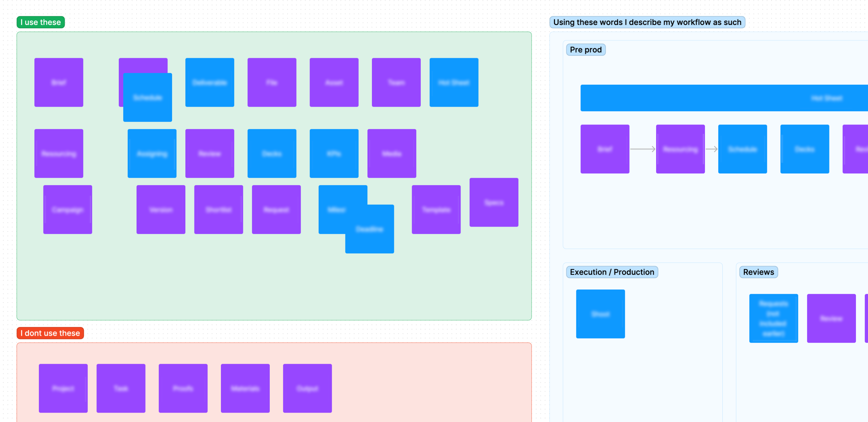Image resolution: width=868 pixels, height=422 pixels.
Task: Select the 'I dont use these' section label
Action: [50, 333]
